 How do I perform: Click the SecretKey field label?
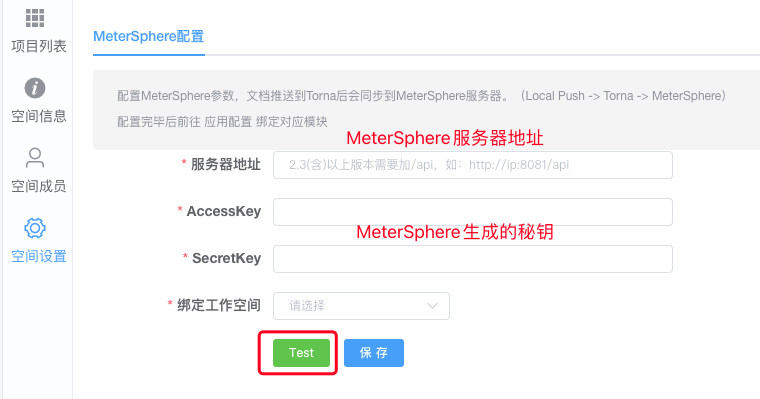(226, 258)
